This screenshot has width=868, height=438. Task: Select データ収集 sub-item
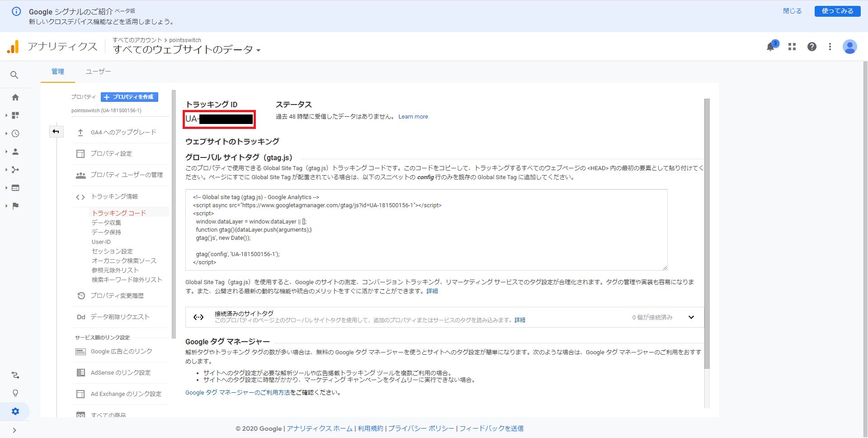107,223
